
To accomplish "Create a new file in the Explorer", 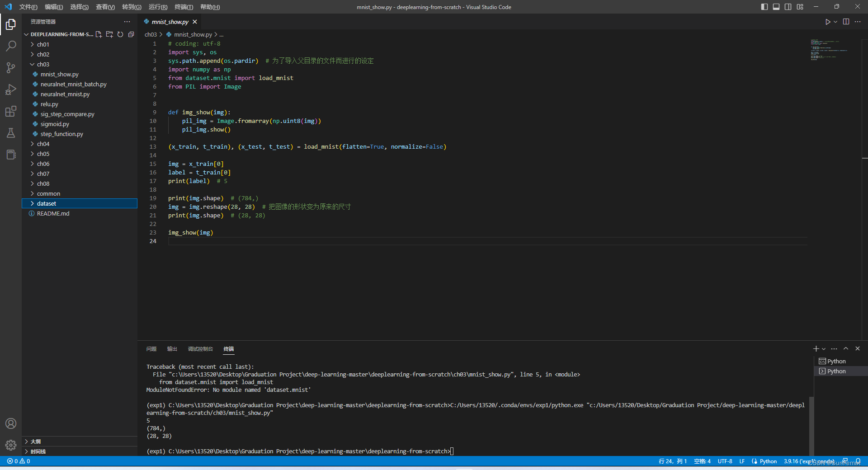I will (x=99, y=34).
